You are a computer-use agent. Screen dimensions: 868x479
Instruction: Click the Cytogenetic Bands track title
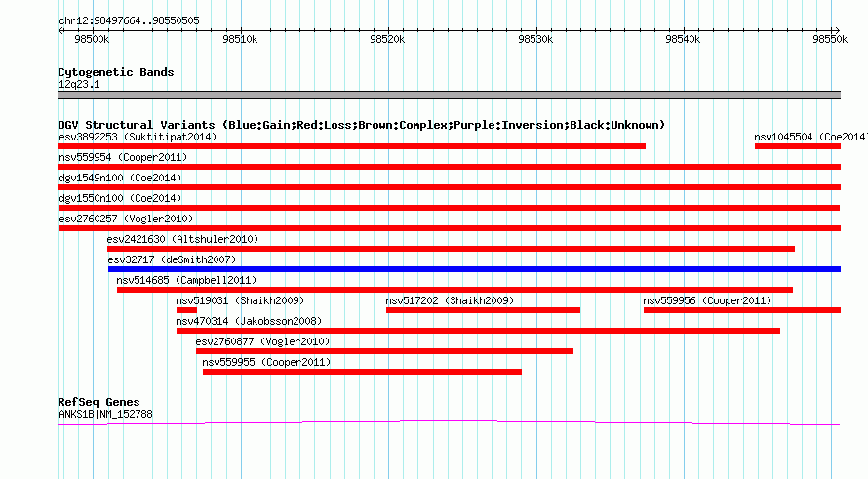pyautogui.click(x=116, y=72)
